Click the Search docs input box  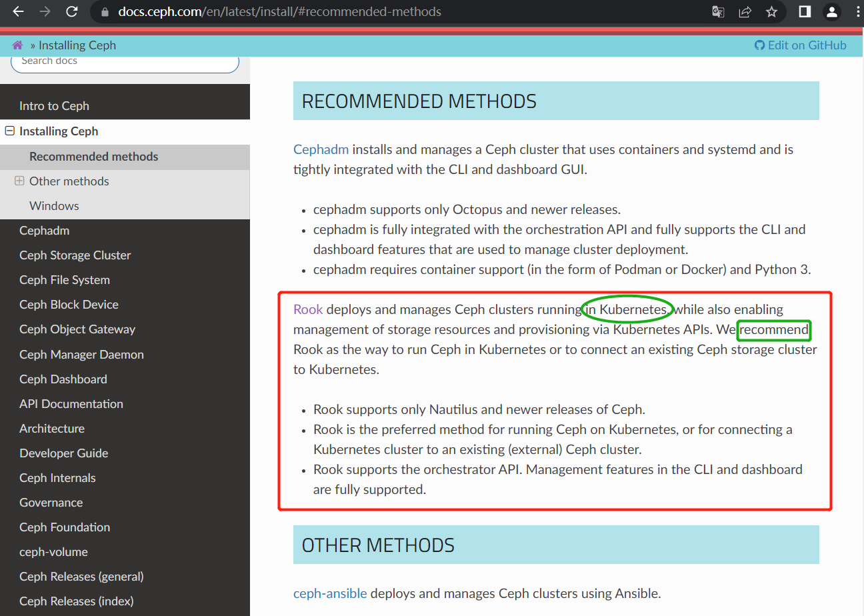[x=125, y=61]
